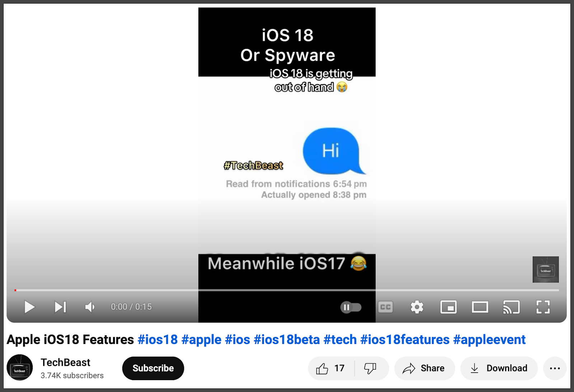Dislike this video
The width and height of the screenshot is (574, 392).
tap(371, 368)
